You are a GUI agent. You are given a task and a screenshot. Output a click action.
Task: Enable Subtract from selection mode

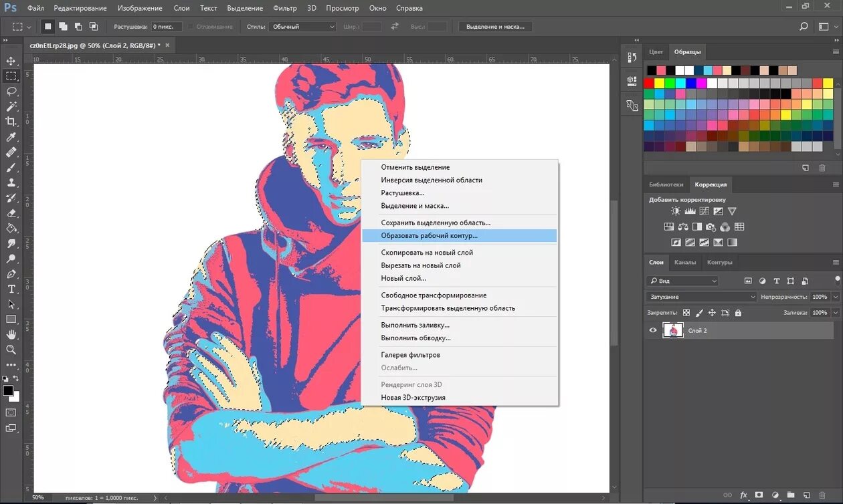[x=78, y=27]
